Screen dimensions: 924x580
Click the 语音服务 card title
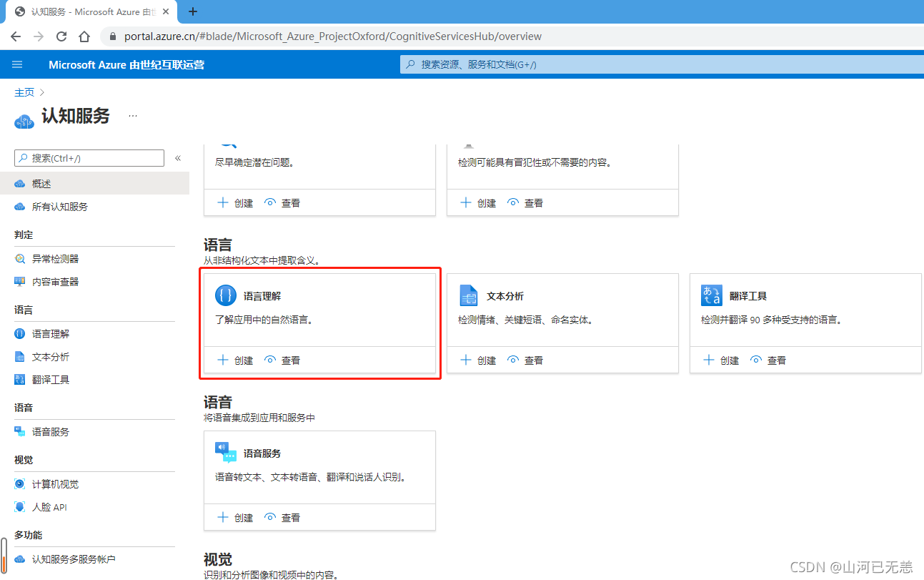(x=262, y=453)
